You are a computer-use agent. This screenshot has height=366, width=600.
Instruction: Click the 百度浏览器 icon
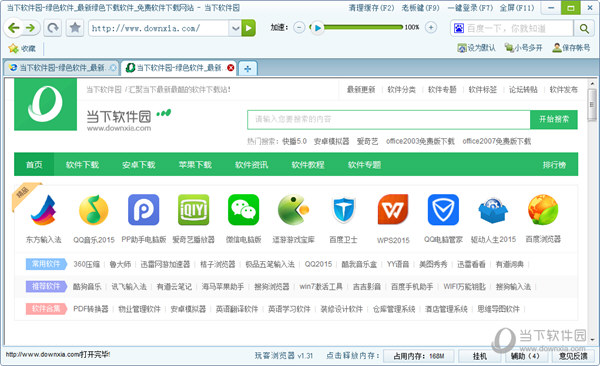pyautogui.click(x=543, y=210)
